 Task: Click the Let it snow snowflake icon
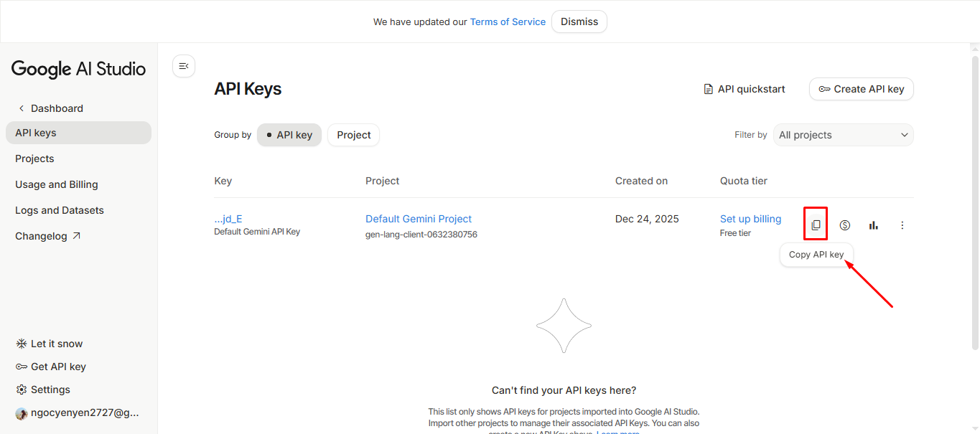[x=22, y=344]
